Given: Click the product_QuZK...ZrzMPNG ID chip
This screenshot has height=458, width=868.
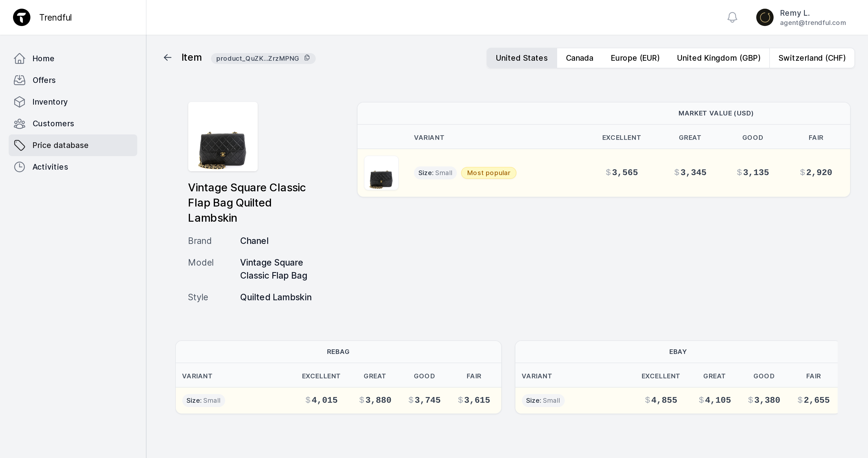Looking at the screenshot, I should click(263, 58).
